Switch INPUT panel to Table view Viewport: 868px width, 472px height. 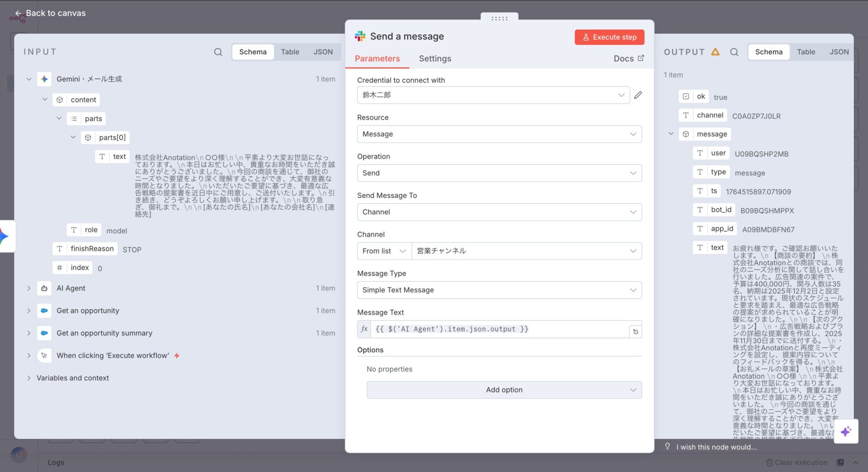tap(290, 52)
